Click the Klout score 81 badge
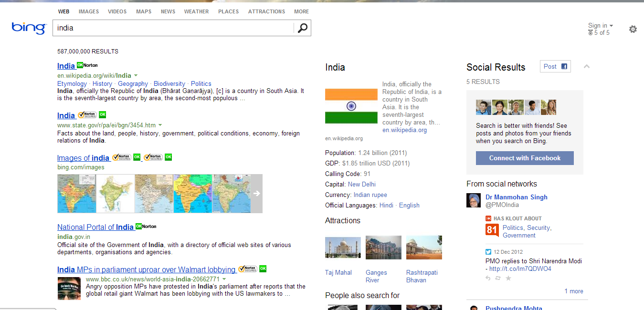 (x=492, y=231)
